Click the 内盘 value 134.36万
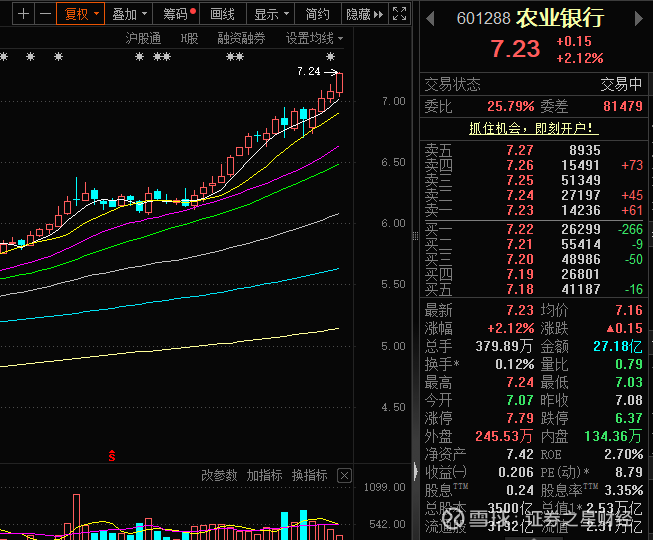The image size is (653, 540). [x=613, y=436]
